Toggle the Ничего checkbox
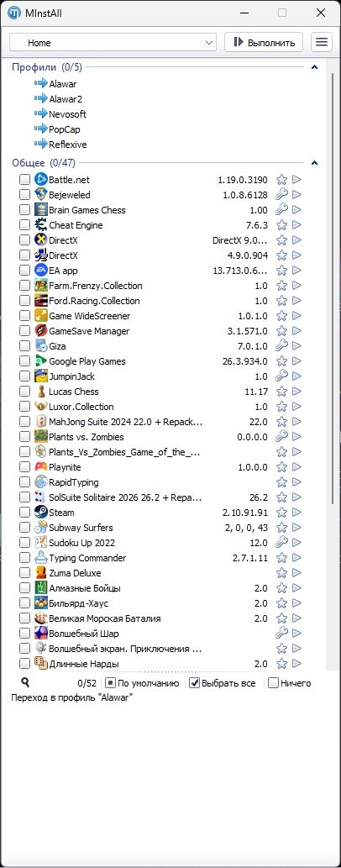This screenshot has height=868, width=341. [x=273, y=683]
